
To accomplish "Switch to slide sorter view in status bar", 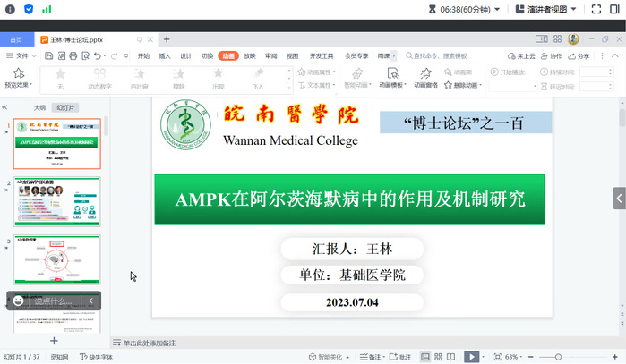I will pyautogui.click(x=439, y=357).
